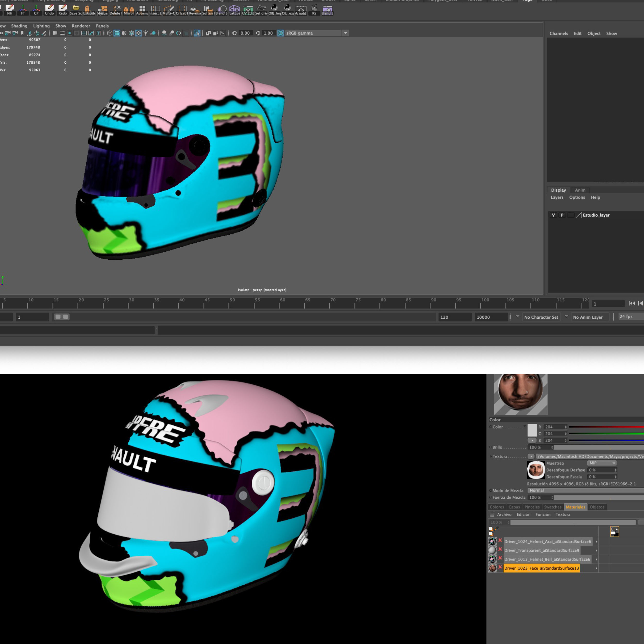The width and height of the screenshot is (644, 644).
Task: Click the NH shelf icon
Action: click(x=10, y=10)
